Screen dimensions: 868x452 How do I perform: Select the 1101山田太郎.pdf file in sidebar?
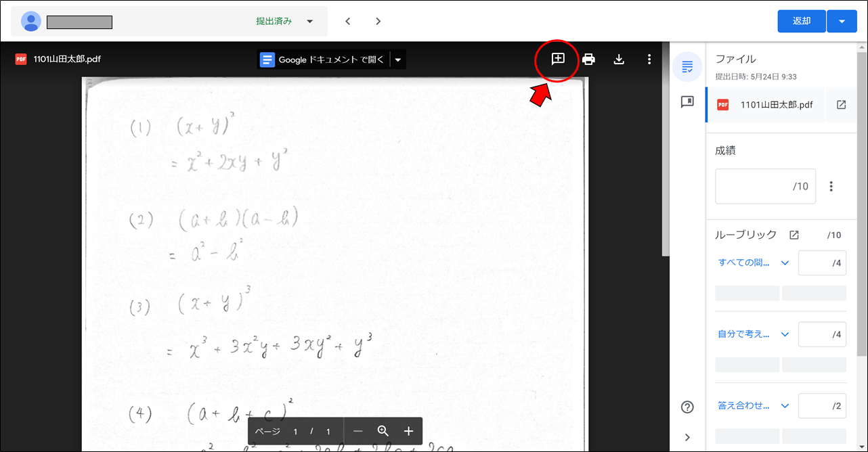click(x=764, y=105)
